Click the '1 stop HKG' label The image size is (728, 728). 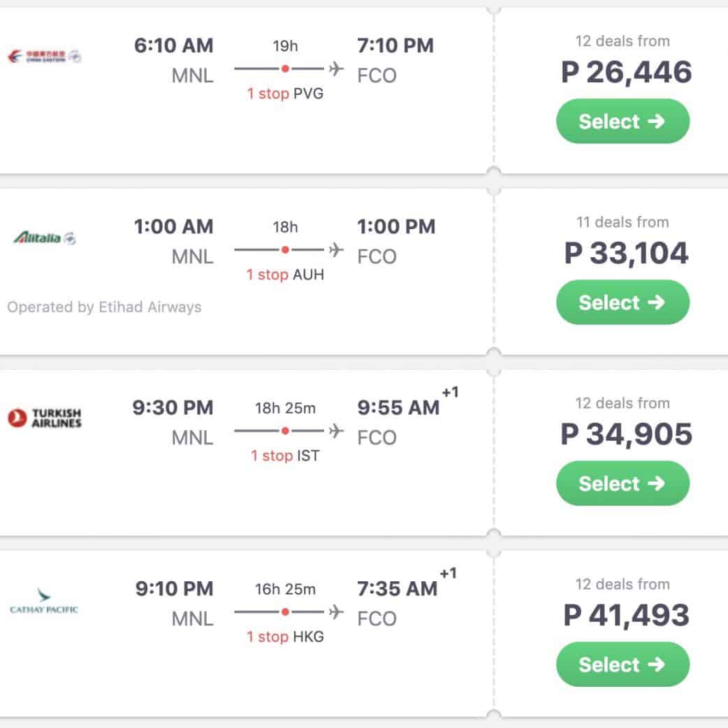pyautogui.click(x=285, y=636)
